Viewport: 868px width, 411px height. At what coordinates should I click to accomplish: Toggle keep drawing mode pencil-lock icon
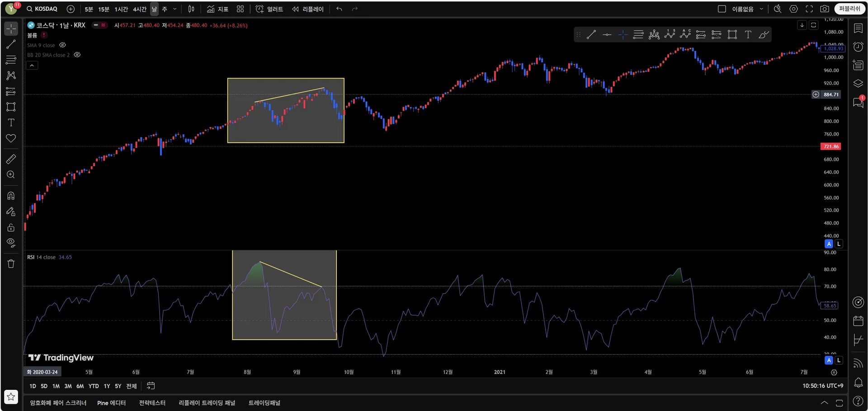11,211
